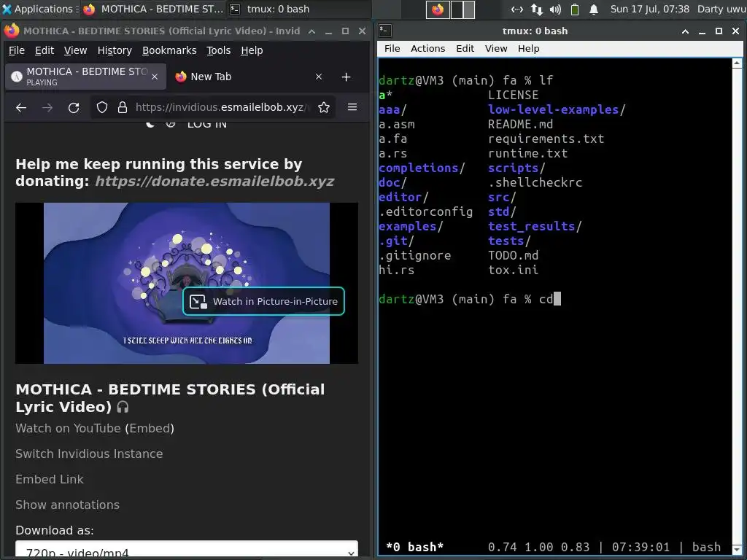Click Watch in Picture-in-Picture button
The height and width of the screenshot is (560, 747).
[263, 301]
